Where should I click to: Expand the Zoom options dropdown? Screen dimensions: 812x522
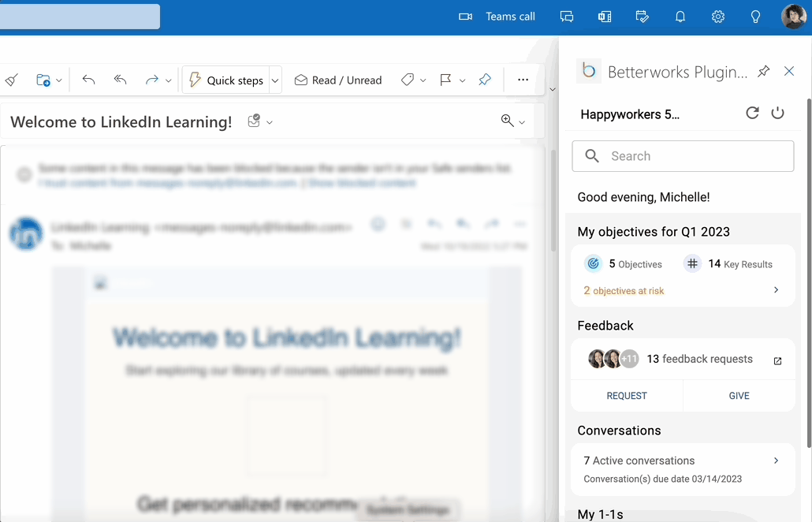[x=522, y=122]
